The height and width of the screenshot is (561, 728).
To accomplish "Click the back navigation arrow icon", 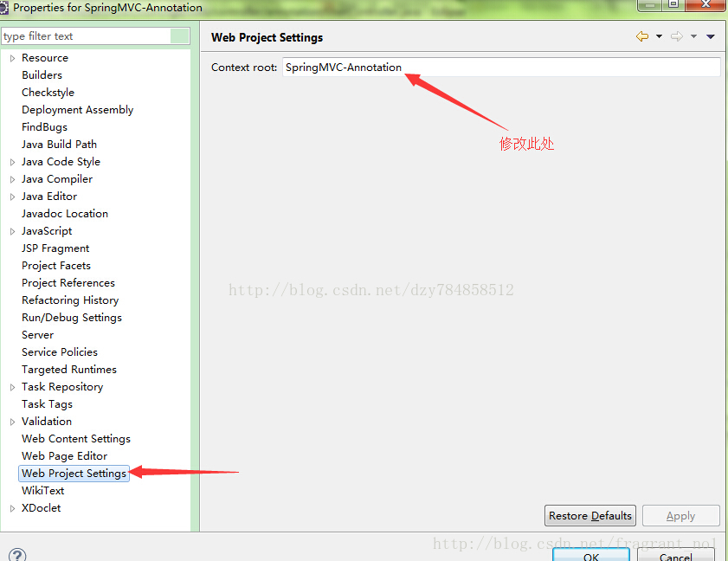I will click(642, 36).
